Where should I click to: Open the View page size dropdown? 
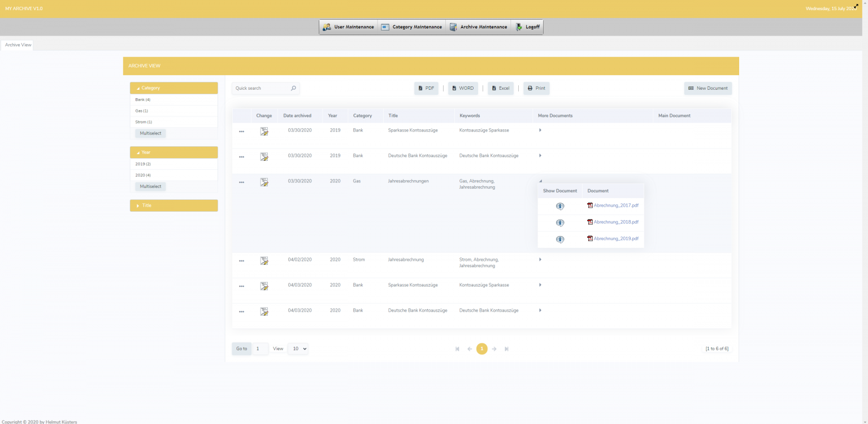click(x=298, y=348)
